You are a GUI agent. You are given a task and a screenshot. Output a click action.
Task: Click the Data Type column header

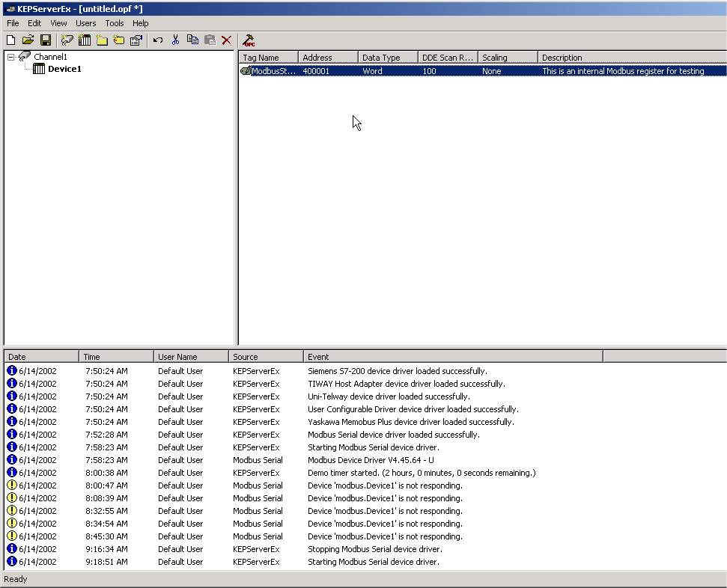[x=387, y=58]
